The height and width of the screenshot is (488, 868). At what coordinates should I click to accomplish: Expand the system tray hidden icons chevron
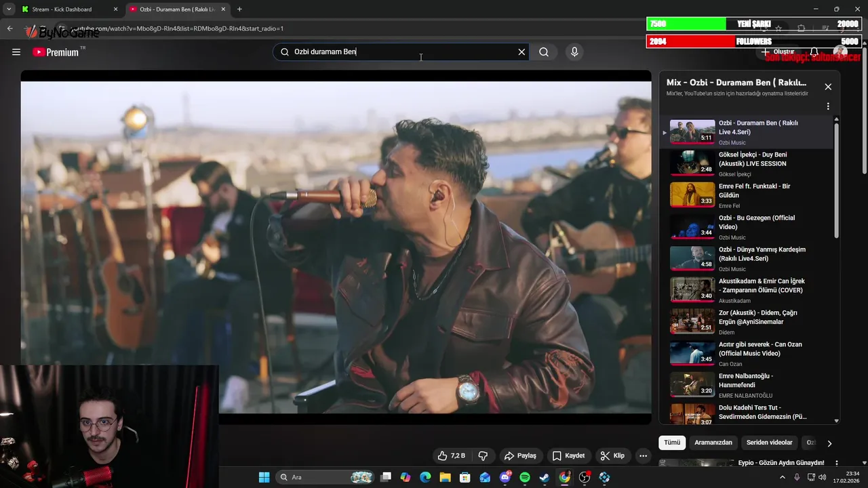pyautogui.click(x=782, y=477)
